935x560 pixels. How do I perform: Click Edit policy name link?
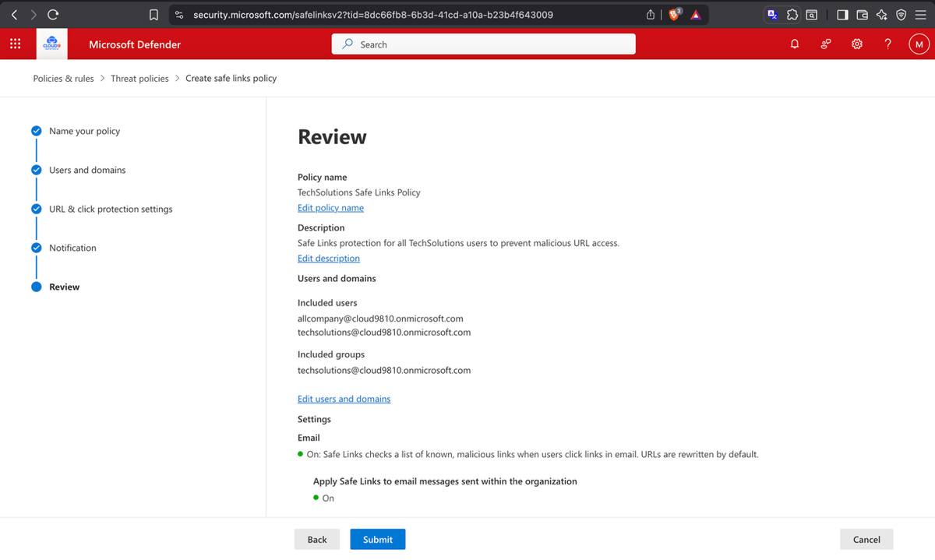330,208
